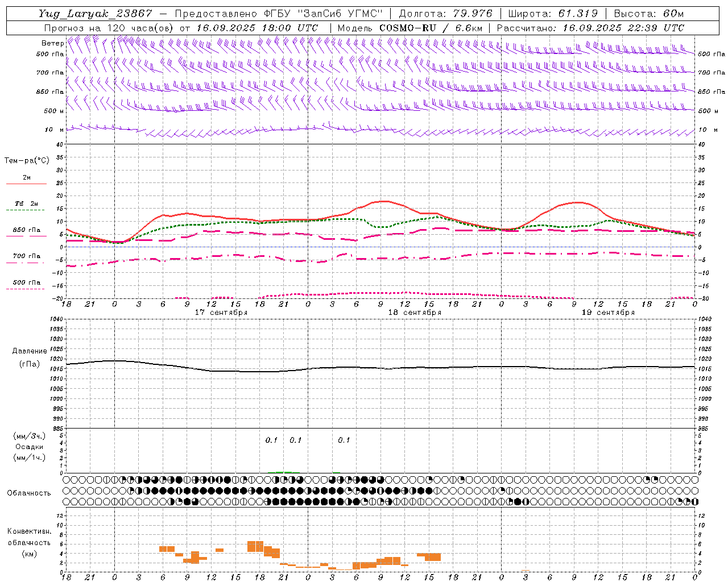Click the Облачность cloudiness row label
The image size is (728, 582).
tap(29, 493)
